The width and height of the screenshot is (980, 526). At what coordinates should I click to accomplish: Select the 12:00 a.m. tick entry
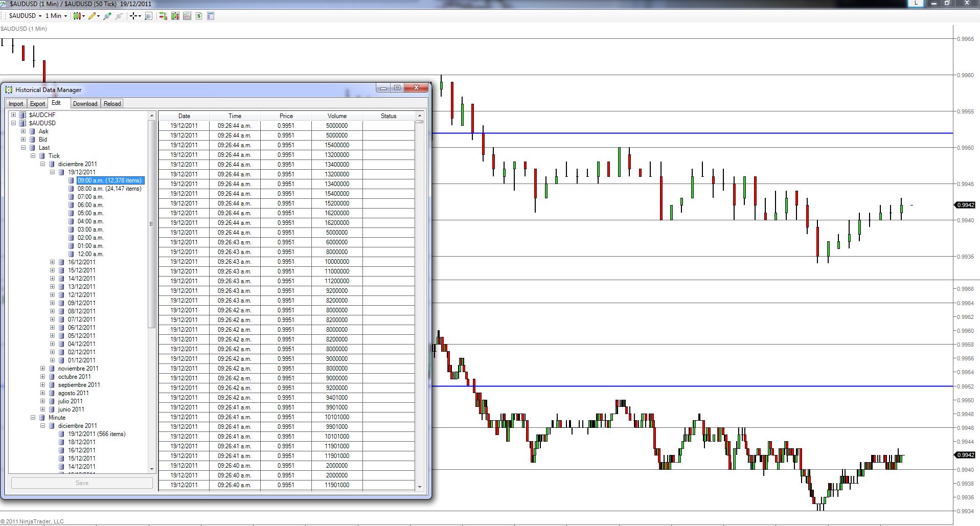tap(90, 254)
